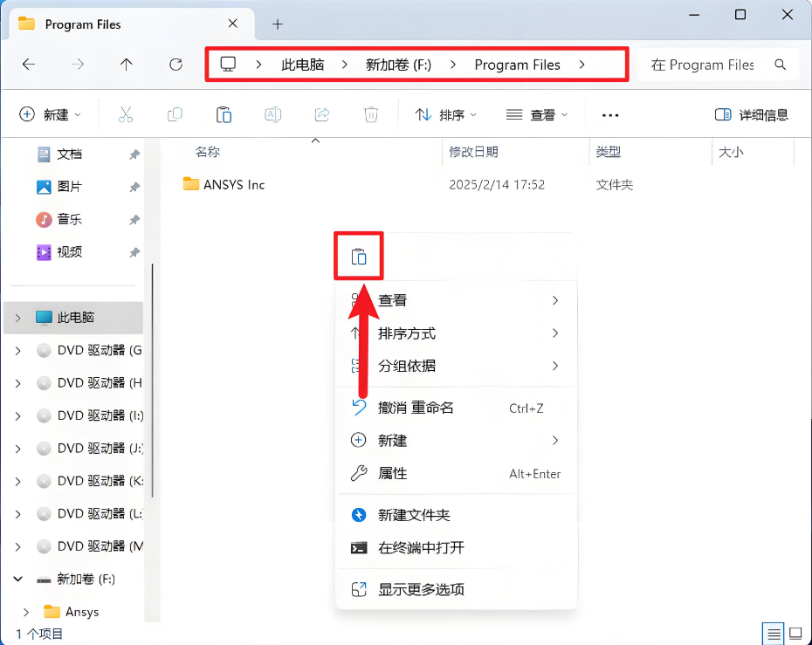
Task: Click the Forward navigation arrow
Action: 78,65
